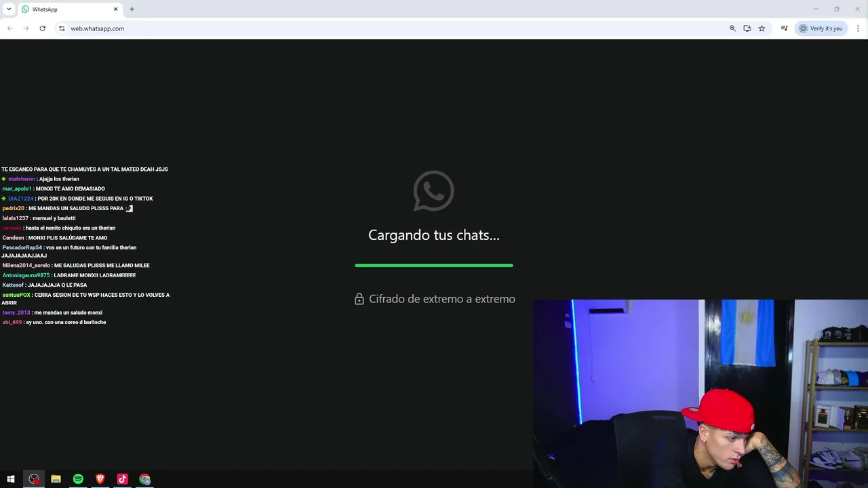Click the DIAZ1224 username in chat
The width and height of the screenshot is (868, 488).
(20, 199)
